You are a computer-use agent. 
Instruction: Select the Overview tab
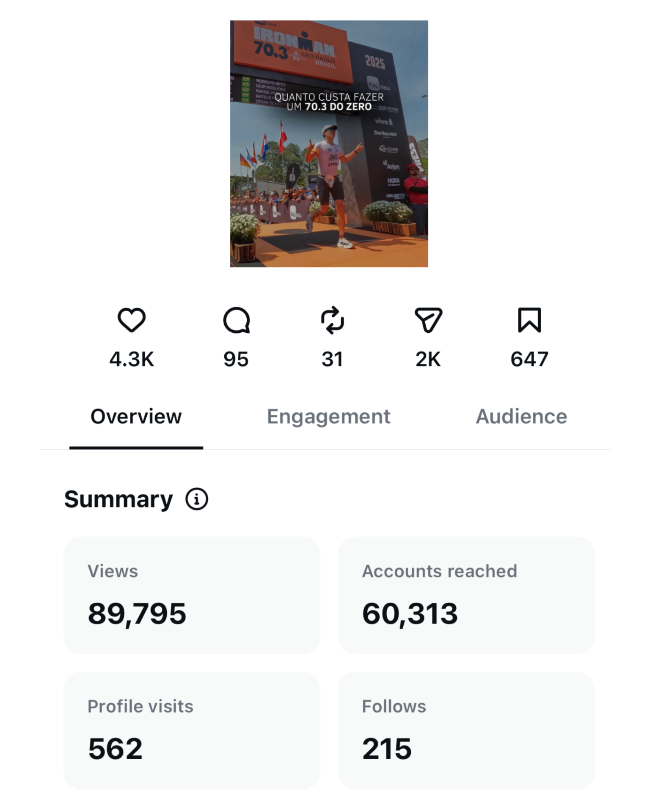pyautogui.click(x=136, y=417)
